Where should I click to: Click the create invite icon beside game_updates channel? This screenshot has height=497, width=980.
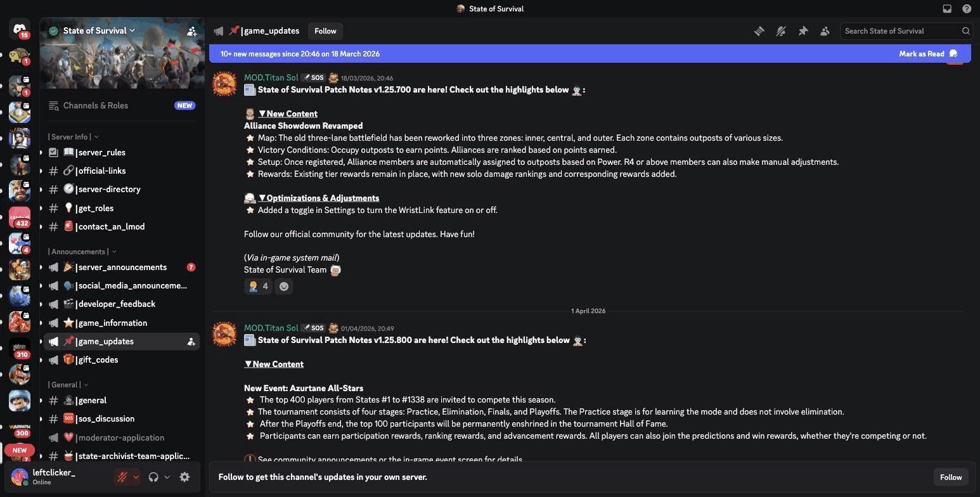click(x=191, y=342)
